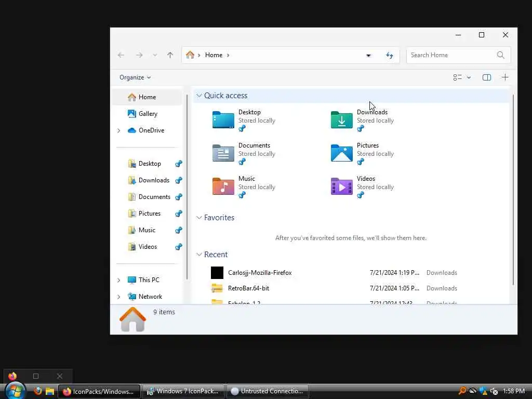Viewport: 532px width, 399px height.
Task: Toggle the preview pane
Action: [x=486, y=77]
